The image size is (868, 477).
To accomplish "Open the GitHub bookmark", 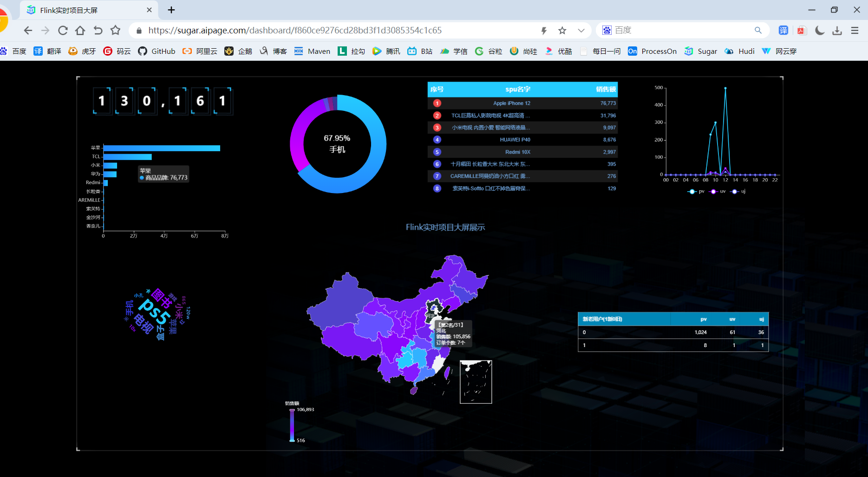I will pyautogui.click(x=157, y=51).
